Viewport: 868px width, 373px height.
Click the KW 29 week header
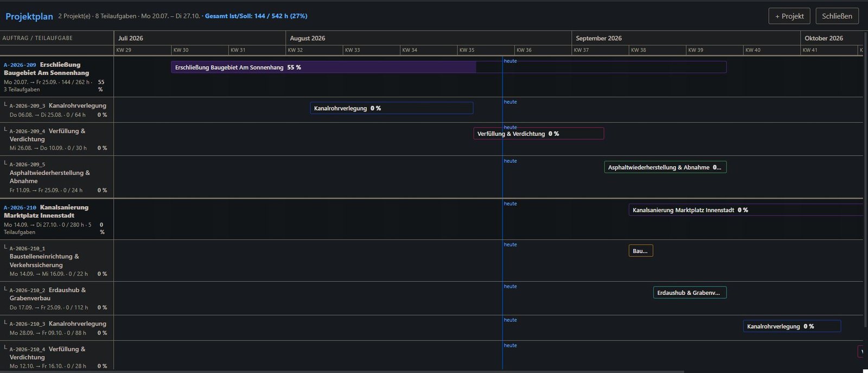[143, 50]
